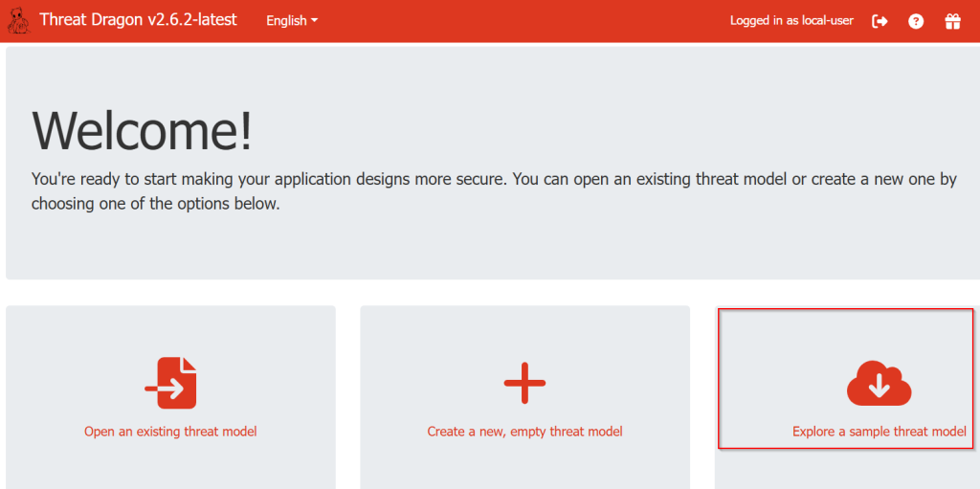
Task: Click the red plus icon
Action: (525, 383)
